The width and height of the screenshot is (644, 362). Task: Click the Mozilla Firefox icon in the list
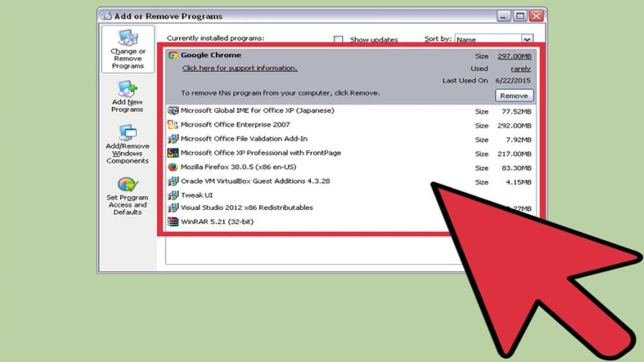tap(173, 167)
